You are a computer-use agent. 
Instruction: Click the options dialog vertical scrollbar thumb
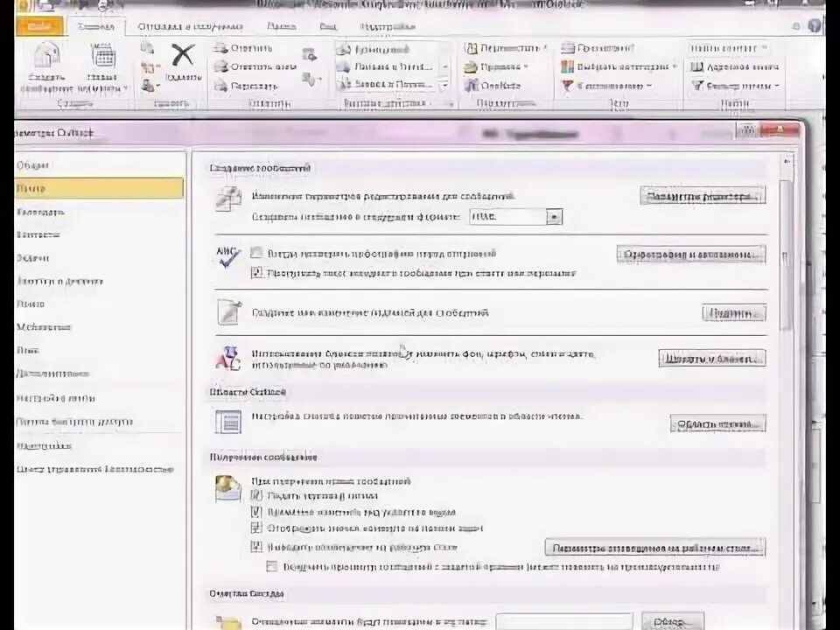tap(787, 255)
